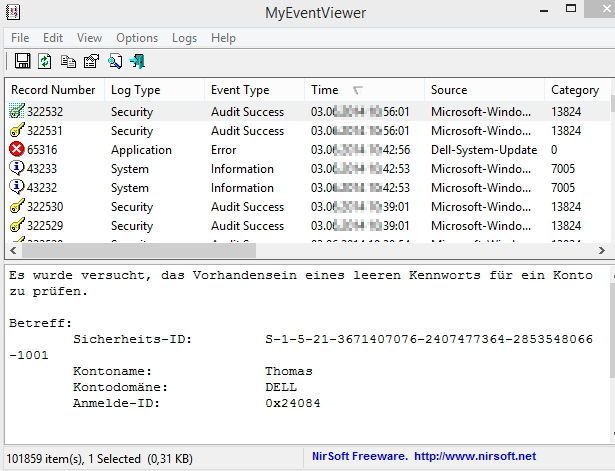
Task: Click the 101859 item(s) status bar text
Action: [99, 458]
